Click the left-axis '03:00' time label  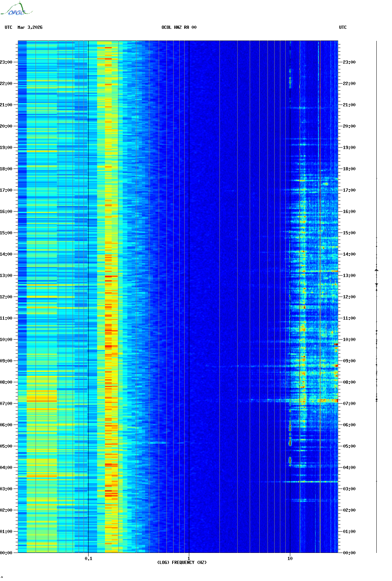coord(6,489)
